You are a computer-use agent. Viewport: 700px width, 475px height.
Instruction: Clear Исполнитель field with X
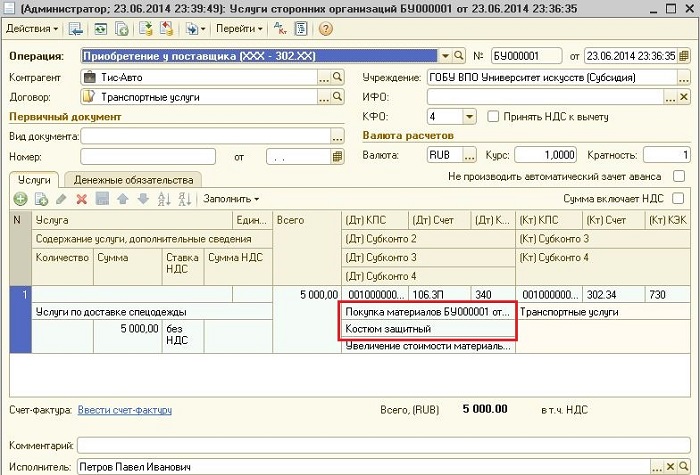[x=670, y=467]
